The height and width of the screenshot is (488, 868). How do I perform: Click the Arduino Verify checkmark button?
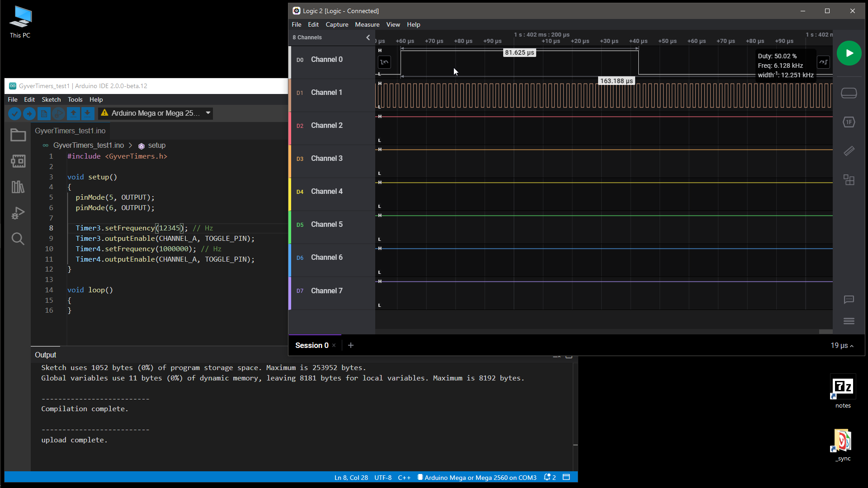(x=14, y=113)
